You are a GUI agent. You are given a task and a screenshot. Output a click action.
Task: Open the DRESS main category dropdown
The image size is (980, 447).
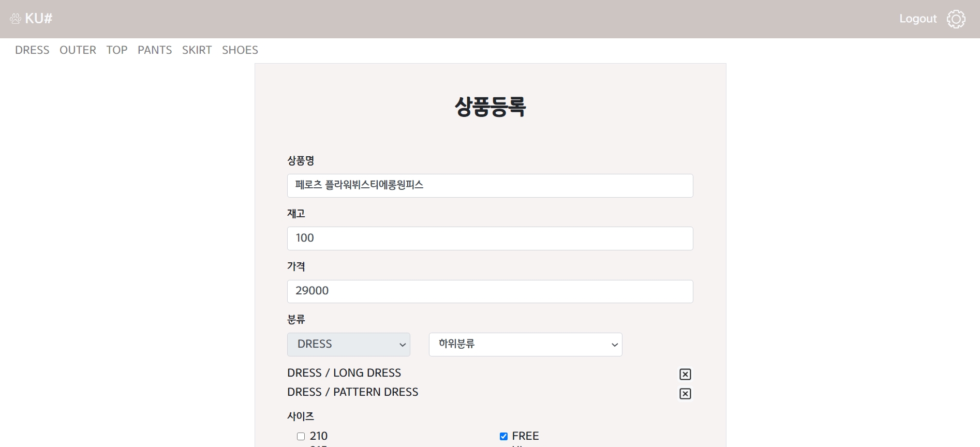[x=348, y=345]
